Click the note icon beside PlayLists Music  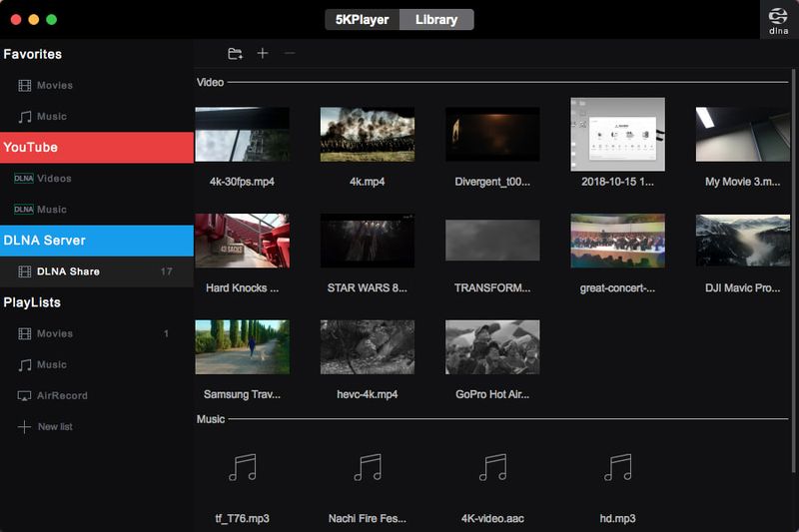(x=24, y=365)
